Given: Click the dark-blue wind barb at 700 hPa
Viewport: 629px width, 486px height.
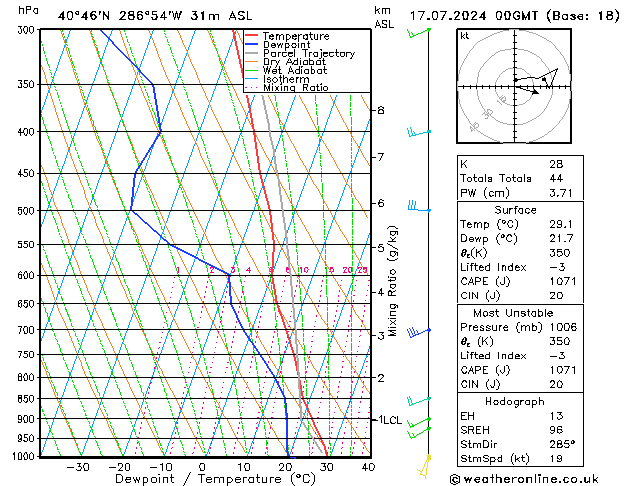Looking at the screenshot, I should 418,332.
